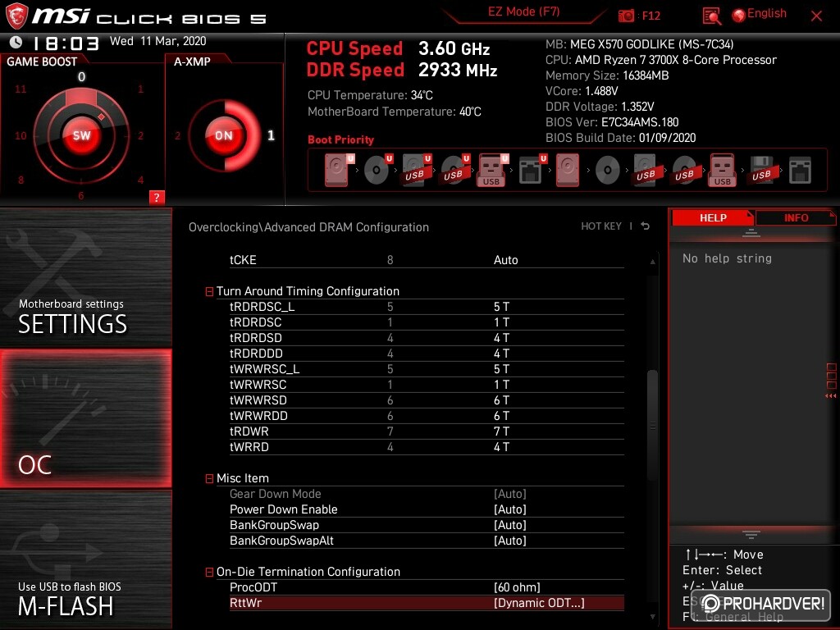Select the first optical disc boot device icon
The image size is (840, 630).
377,171
